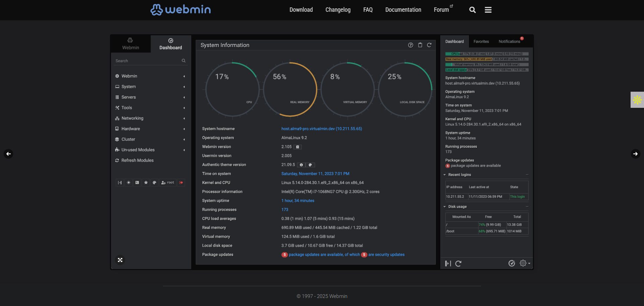
Task: Open the Documentation menu item
Action: click(x=403, y=10)
